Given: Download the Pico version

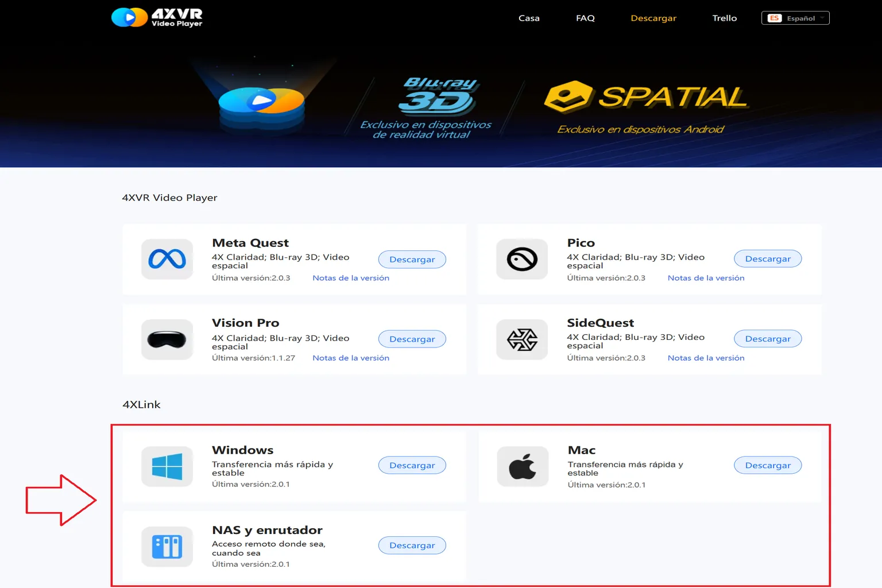Looking at the screenshot, I should coord(768,258).
